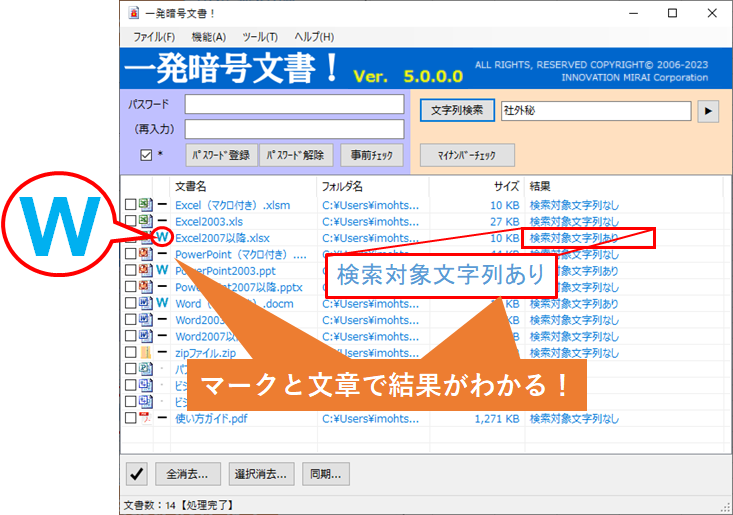
Task: Click the 選択消去... button
Action: 261,474
